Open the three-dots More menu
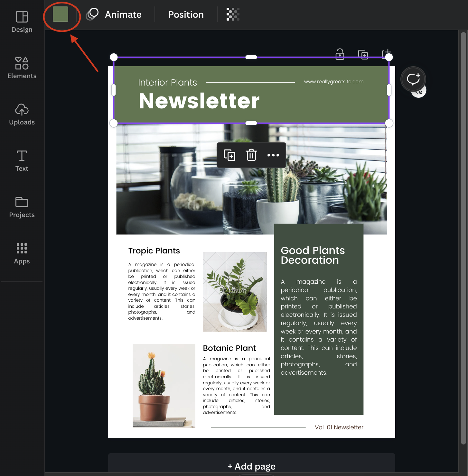468x476 pixels. tap(273, 155)
